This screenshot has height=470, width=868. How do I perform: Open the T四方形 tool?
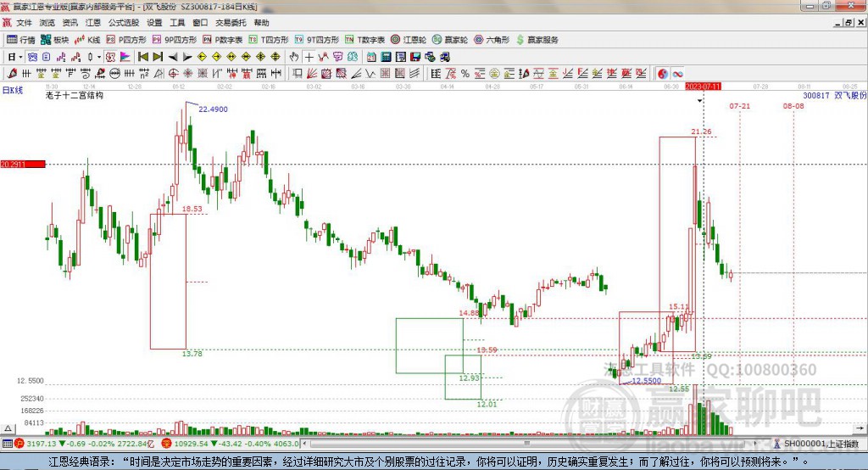(269, 40)
